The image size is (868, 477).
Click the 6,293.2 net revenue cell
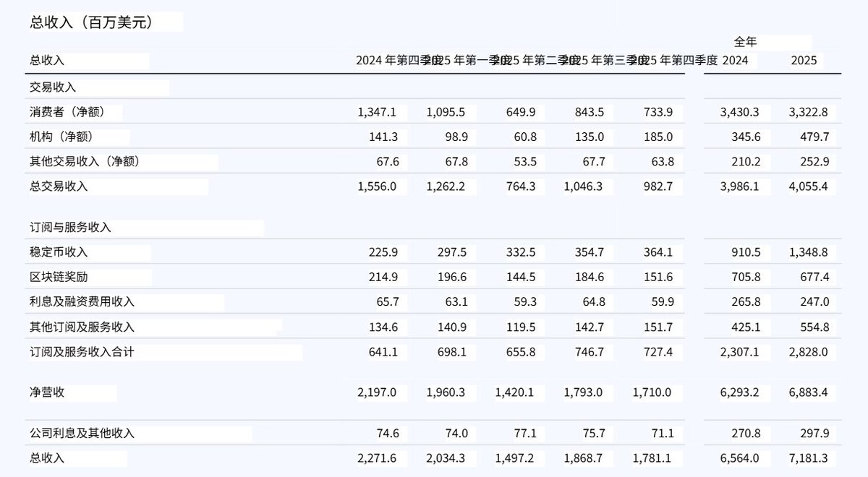[739, 392]
